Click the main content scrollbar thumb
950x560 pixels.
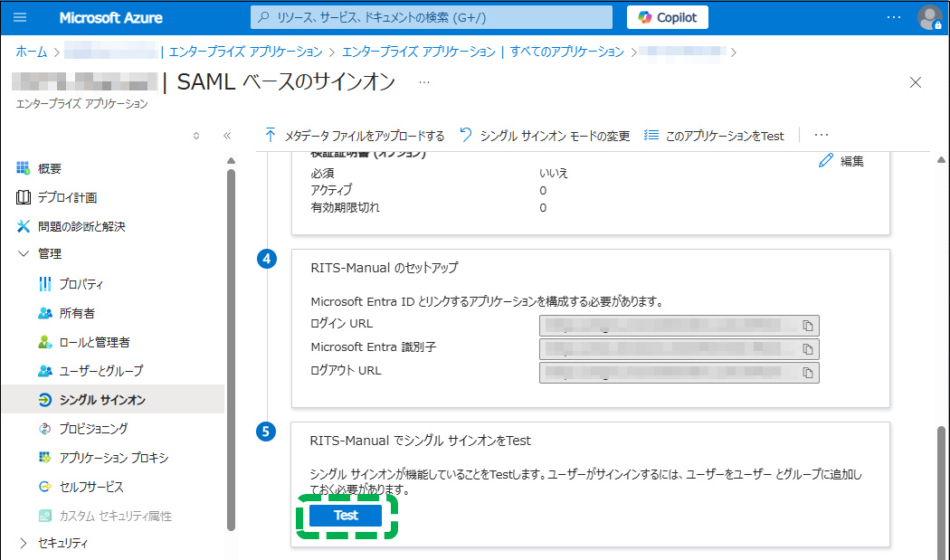click(x=941, y=492)
